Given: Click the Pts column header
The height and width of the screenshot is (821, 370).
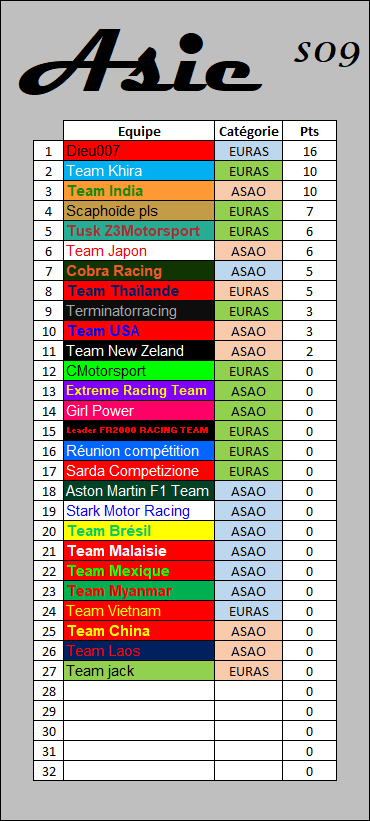Looking at the screenshot, I should (x=309, y=131).
